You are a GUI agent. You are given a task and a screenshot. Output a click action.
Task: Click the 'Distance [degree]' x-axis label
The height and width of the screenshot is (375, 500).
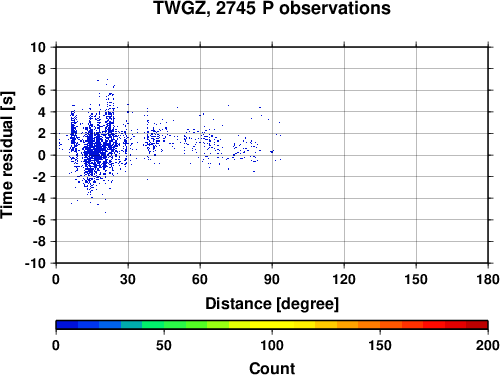(x=272, y=304)
